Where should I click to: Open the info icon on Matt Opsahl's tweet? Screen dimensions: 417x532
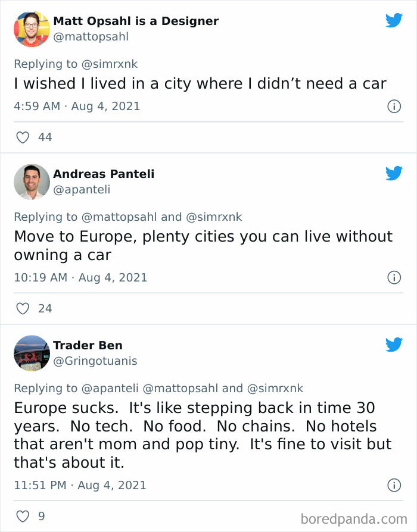coord(394,107)
